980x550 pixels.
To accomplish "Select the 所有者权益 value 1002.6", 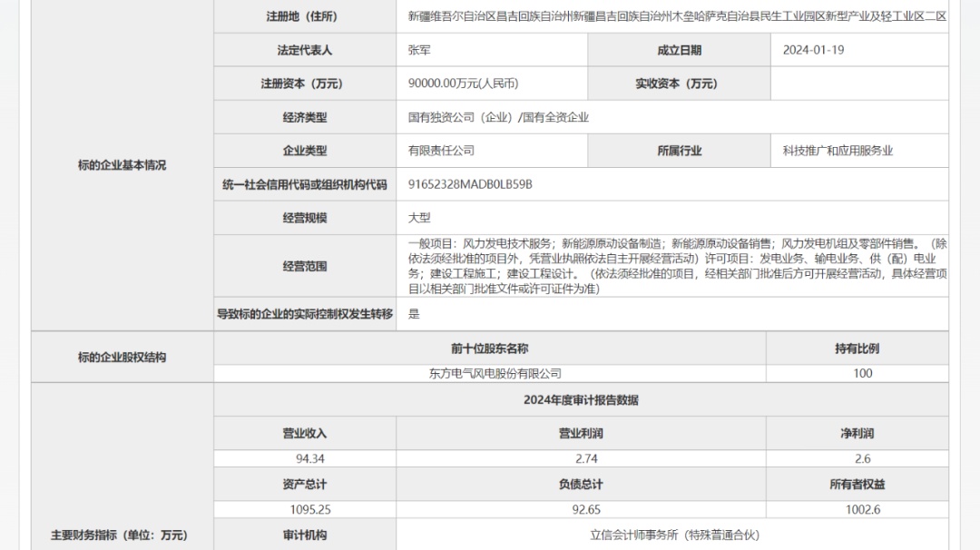I will (x=857, y=510).
